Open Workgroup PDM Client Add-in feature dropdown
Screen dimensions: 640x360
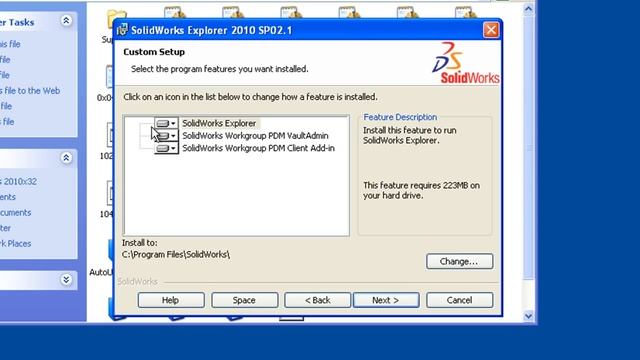pyautogui.click(x=167, y=148)
